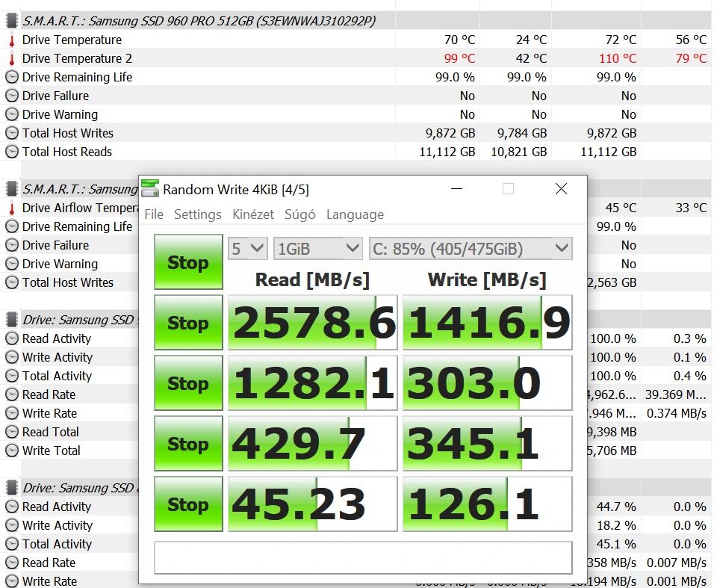The image size is (714, 588).
Task: Click gauge icon beside Drive Remaining Life (960 PRO)
Action: click(x=12, y=77)
